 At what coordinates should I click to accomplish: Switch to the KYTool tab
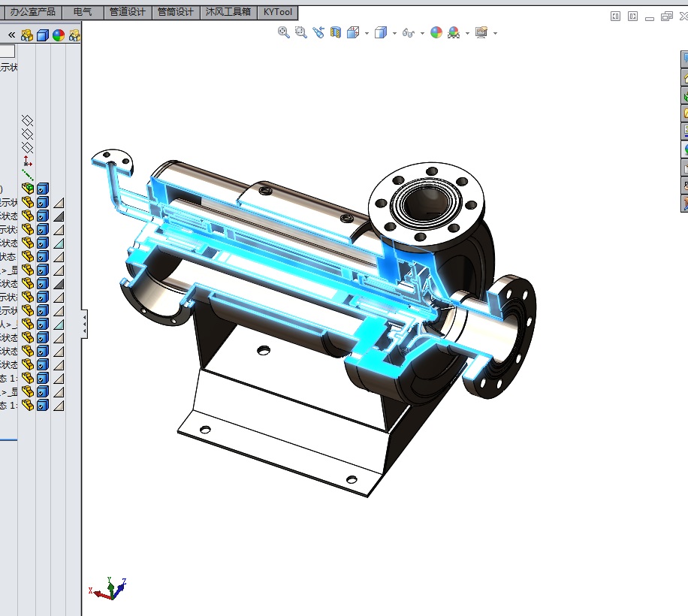[x=277, y=12]
